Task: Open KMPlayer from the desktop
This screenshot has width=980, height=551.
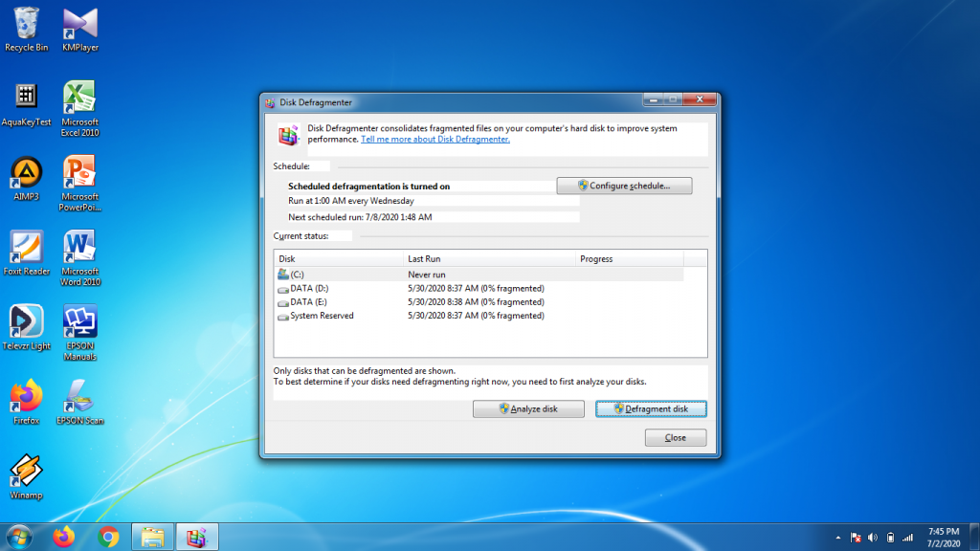Action: 79,21
